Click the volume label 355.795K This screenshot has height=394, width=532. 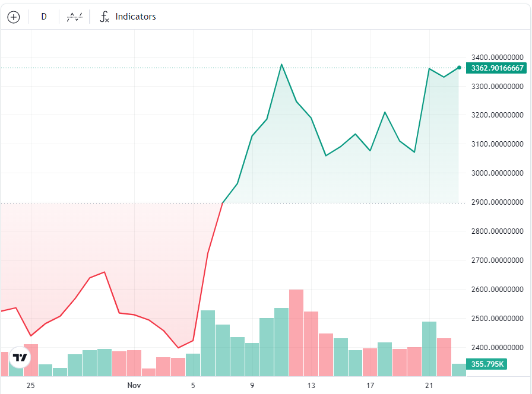(487, 364)
